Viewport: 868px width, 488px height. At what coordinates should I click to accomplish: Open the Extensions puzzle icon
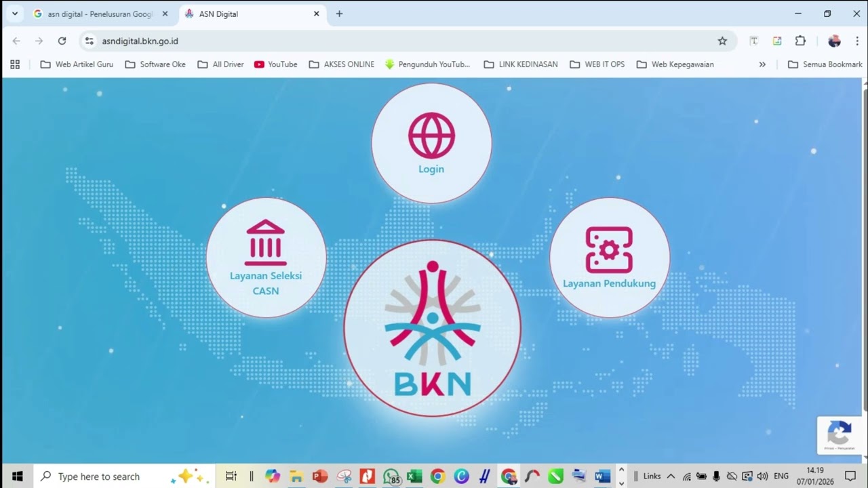800,41
